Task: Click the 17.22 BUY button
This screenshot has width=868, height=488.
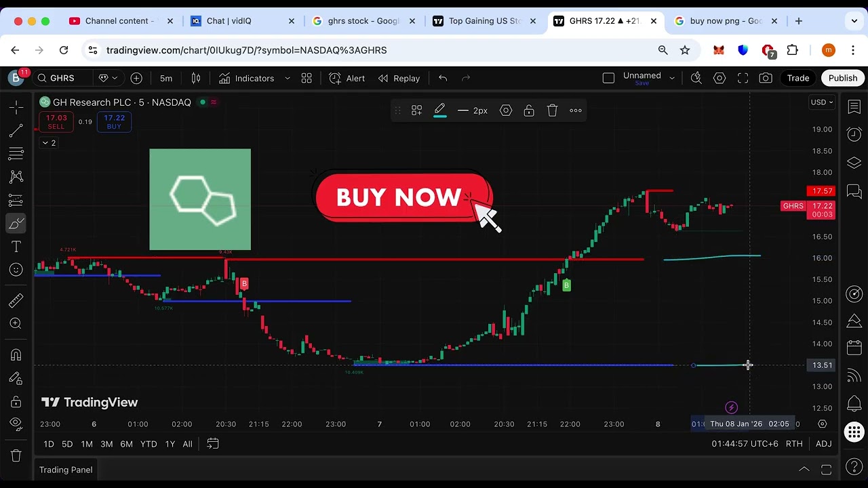Action: click(x=114, y=122)
